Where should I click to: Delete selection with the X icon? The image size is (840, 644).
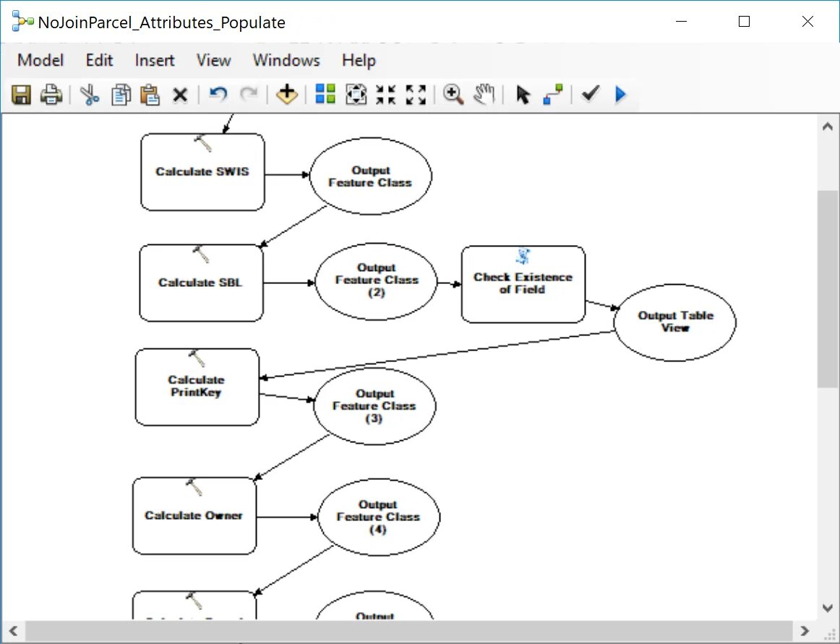click(180, 95)
